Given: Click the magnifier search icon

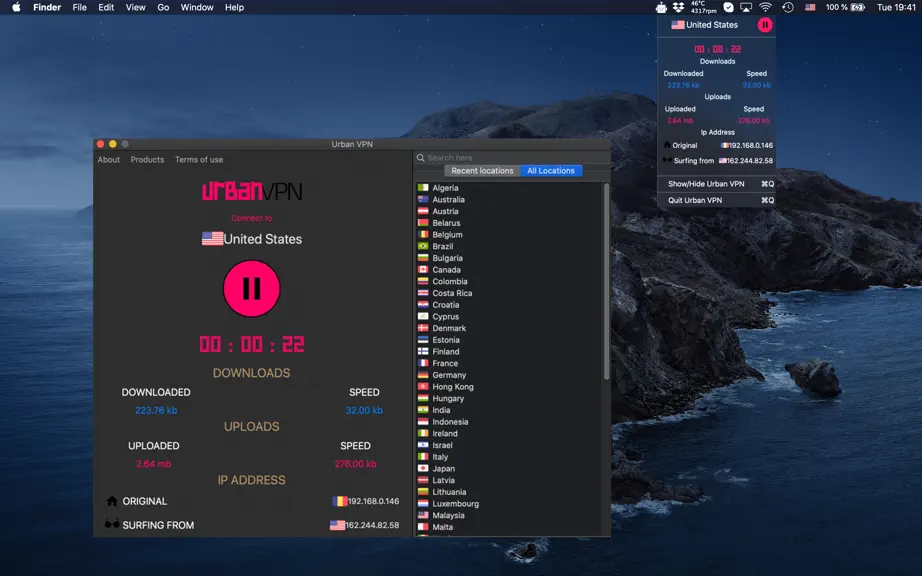Looking at the screenshot, I should 420,158.
